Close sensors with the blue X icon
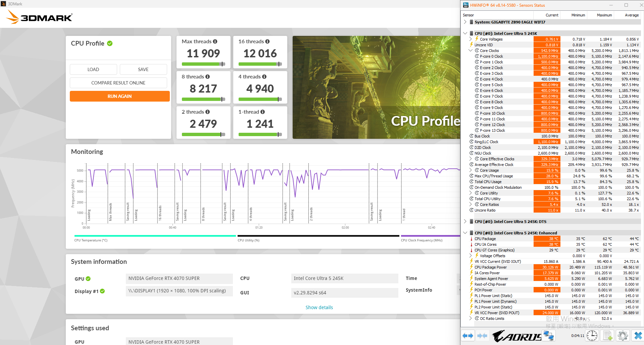This screenshot has width=644, height=345. pos(638,336)
